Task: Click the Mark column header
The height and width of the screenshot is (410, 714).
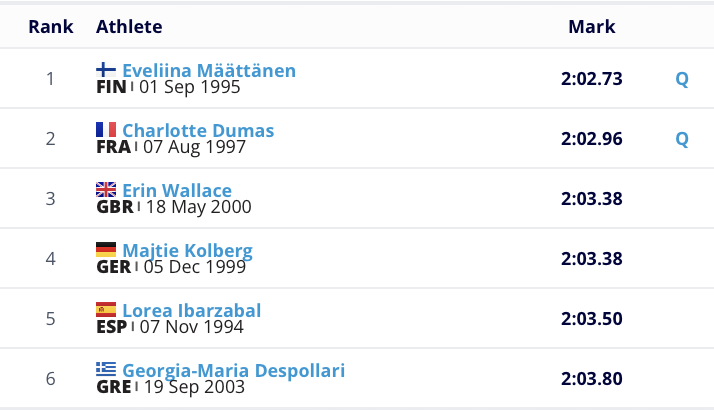Action: click(592, 27)
